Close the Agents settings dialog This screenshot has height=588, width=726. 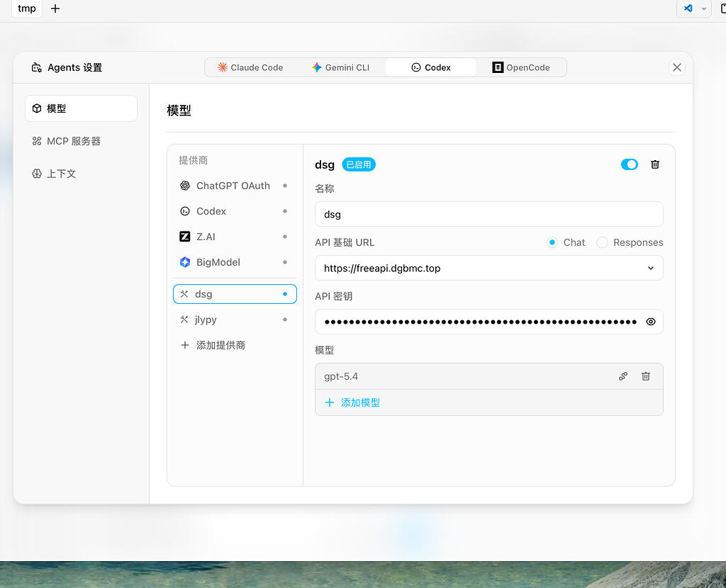(676, 67)
